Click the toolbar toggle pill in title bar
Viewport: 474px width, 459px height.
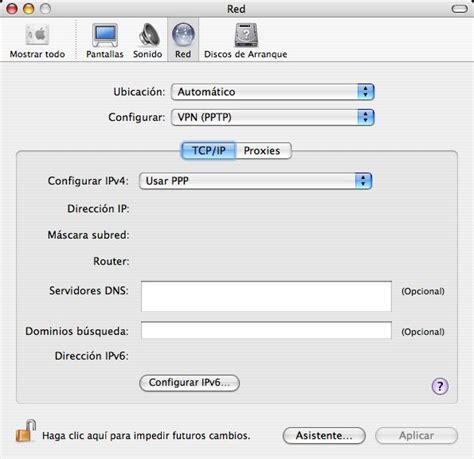coord(460,9)
